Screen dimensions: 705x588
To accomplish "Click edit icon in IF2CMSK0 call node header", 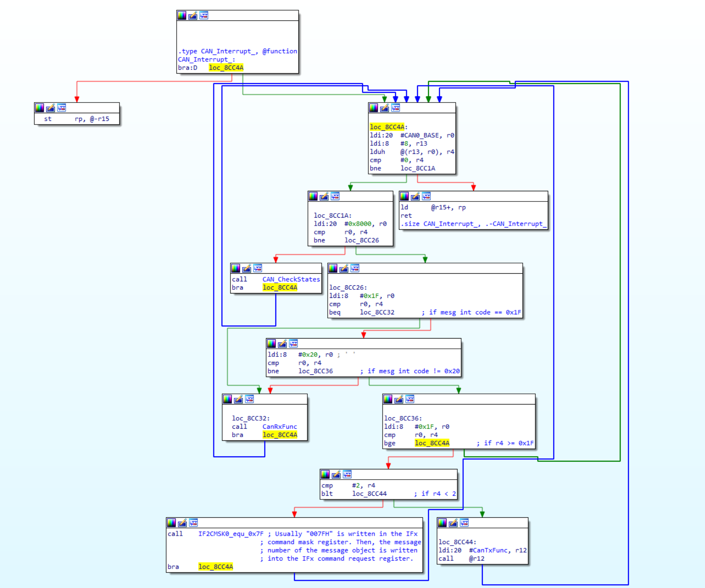I will pos(182,523).
